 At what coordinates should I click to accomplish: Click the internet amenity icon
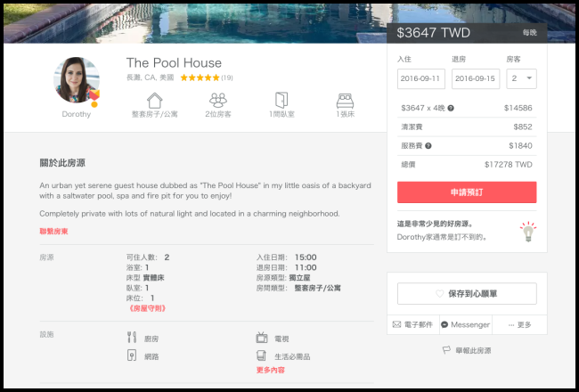coord(132,355)
